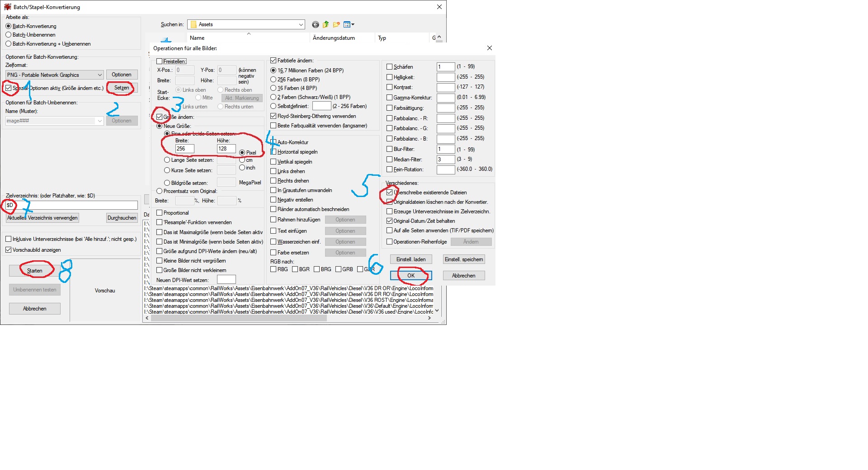Choose Batch-Konvertierung + Umbenennen mode
Viewport: 868px width, 470px height.
[9, 44]
